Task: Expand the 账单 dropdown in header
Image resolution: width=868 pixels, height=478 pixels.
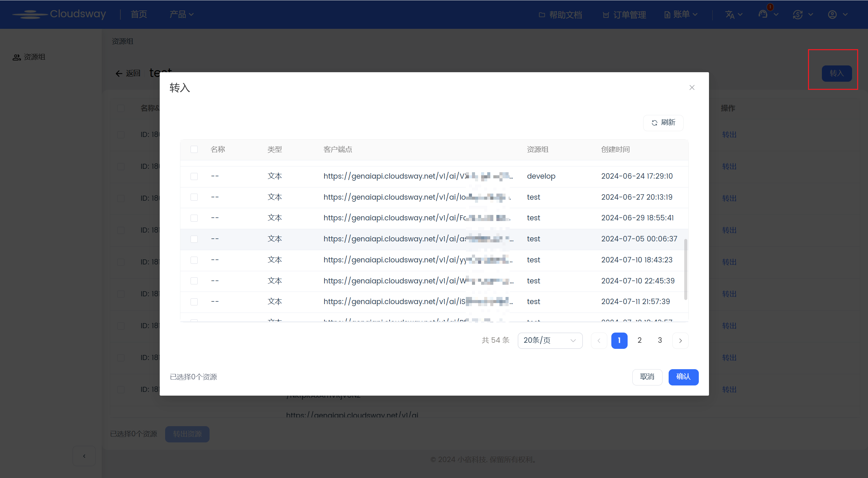Action: click(681, 15)
